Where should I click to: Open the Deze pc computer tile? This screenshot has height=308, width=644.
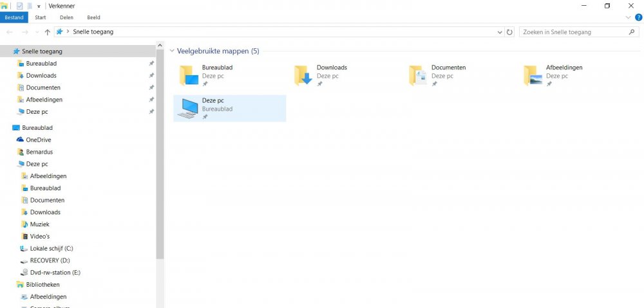[x=230, y=109]
